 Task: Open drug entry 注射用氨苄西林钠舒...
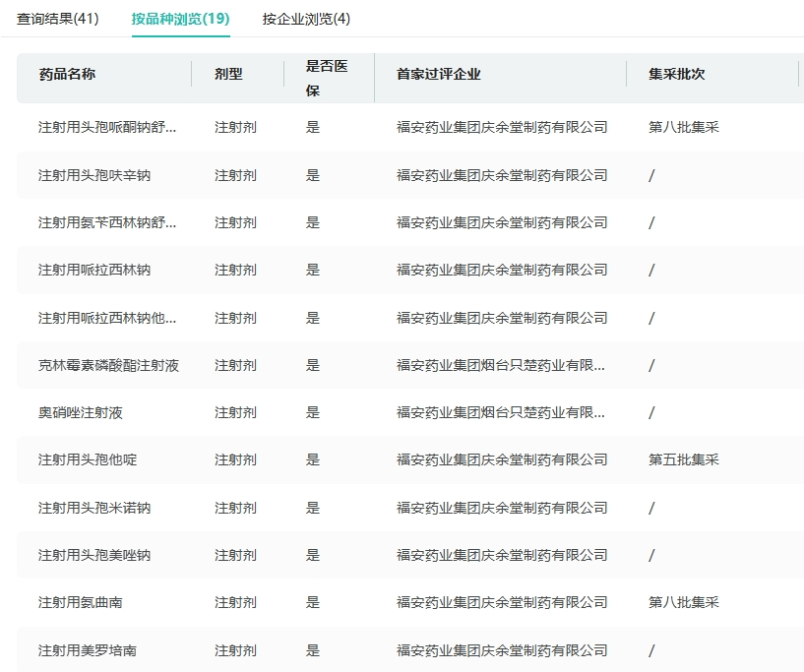[x=107, y=222]
